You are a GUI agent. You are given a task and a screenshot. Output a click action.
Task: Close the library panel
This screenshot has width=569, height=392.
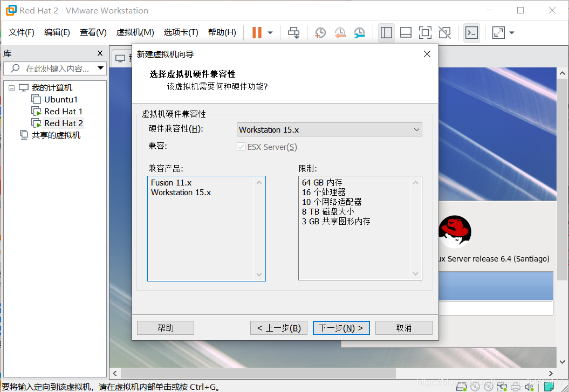click(100, 53)
